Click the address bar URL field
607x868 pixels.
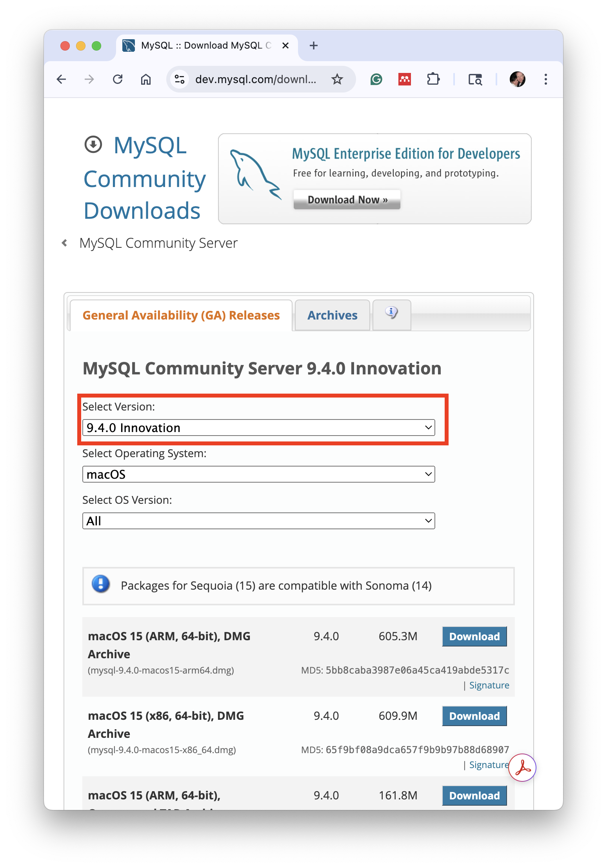[x=256, y=79]
